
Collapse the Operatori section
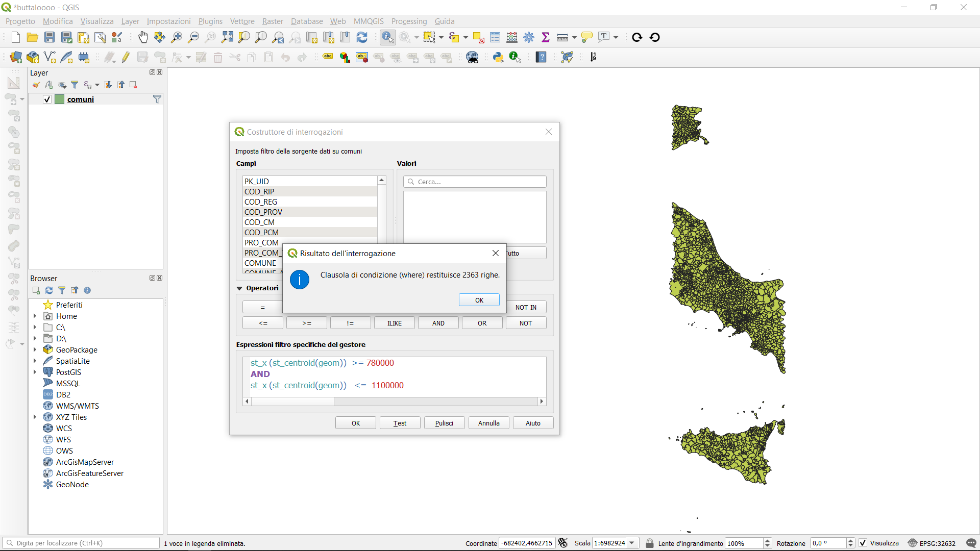239,288
